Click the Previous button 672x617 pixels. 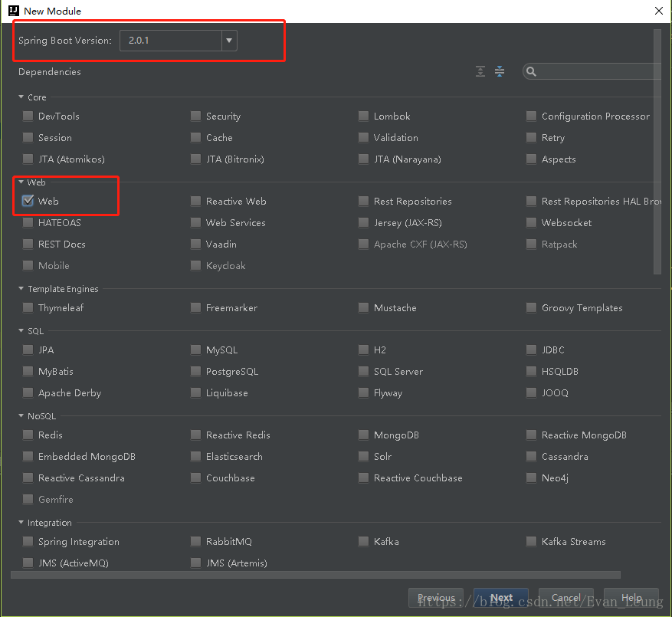point(436,598)
